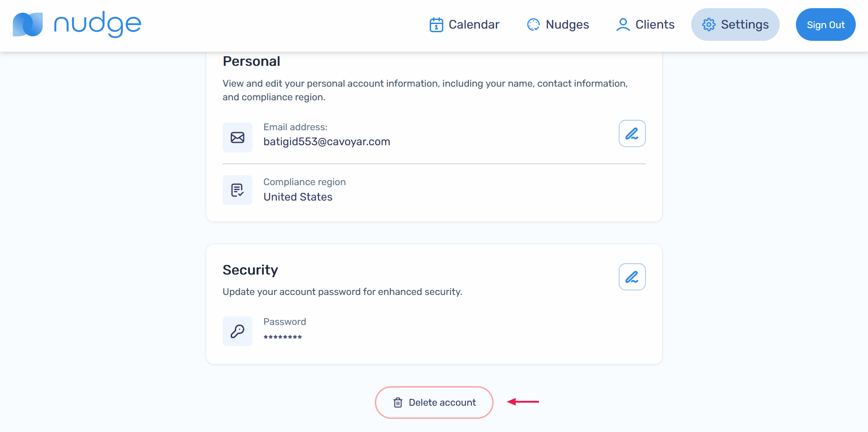
Task: Edit email address with pencil icon
Action: tap(632, 133)
